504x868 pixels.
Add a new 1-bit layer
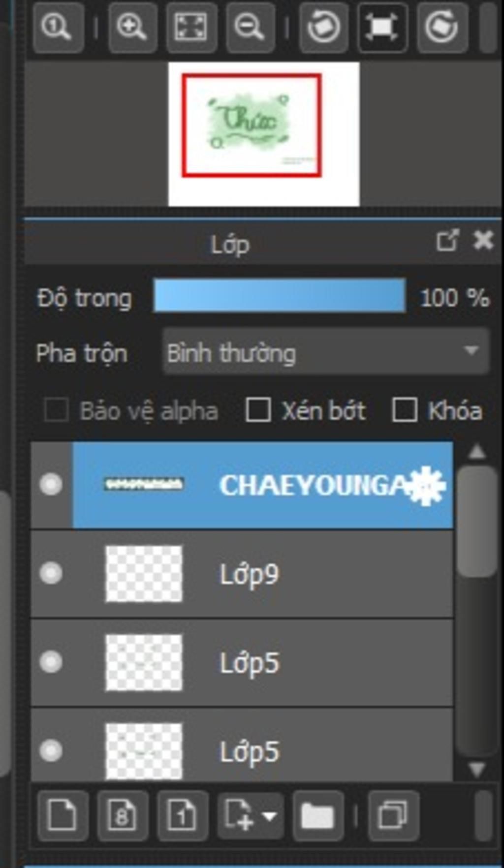click(x=182, y=816)
